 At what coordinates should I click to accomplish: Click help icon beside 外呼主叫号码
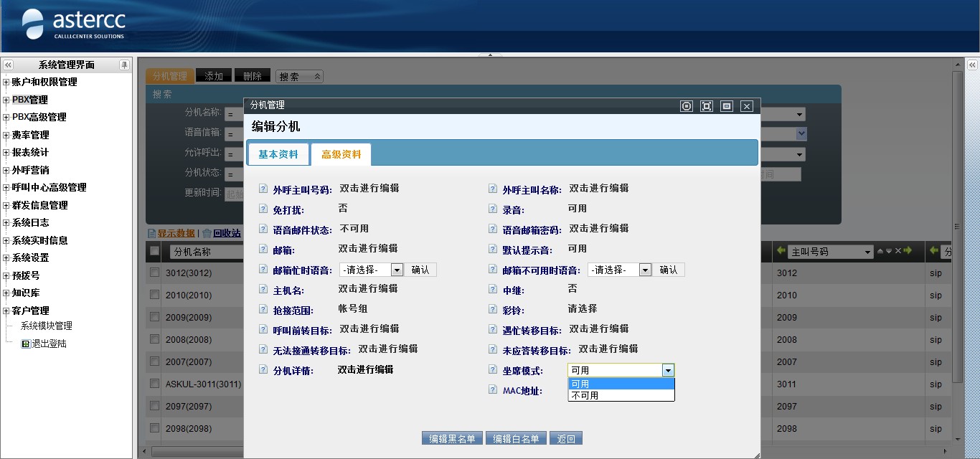263,189
